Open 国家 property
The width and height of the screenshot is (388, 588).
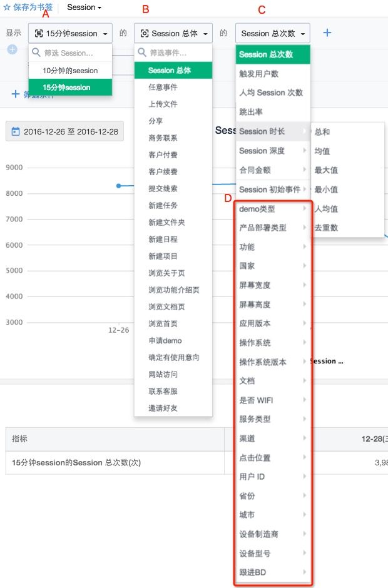click(x=273, y=266)
